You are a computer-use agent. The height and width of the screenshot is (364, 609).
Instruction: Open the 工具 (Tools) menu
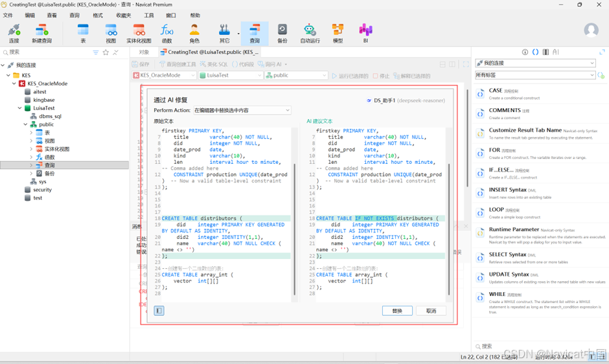tap(149, 16)
